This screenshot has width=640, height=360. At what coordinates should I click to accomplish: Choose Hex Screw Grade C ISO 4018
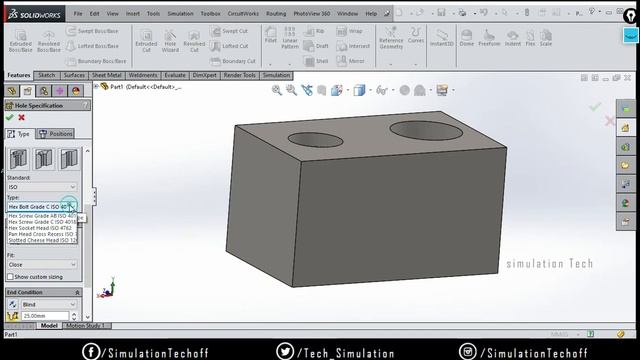42,222
